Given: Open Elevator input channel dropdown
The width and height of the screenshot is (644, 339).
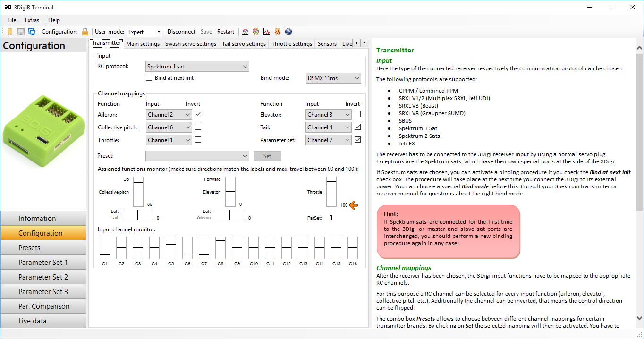Looking at the screenshot, I should click(x=328, y=114).
